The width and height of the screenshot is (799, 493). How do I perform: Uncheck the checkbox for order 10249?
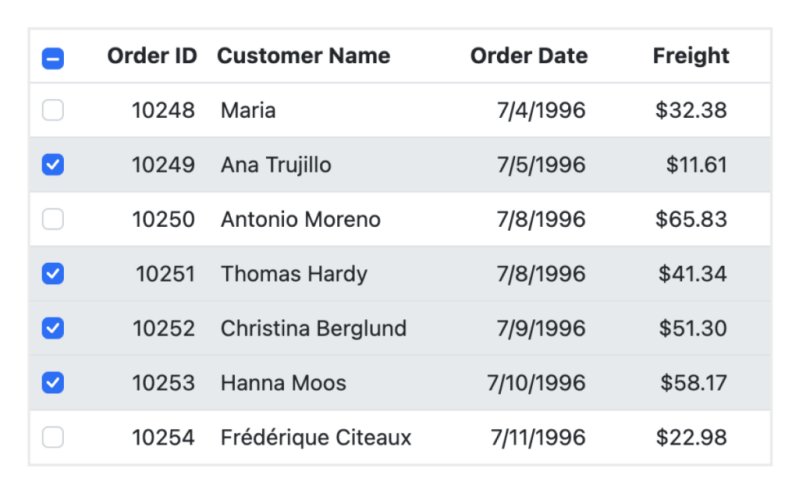point(53,165)
